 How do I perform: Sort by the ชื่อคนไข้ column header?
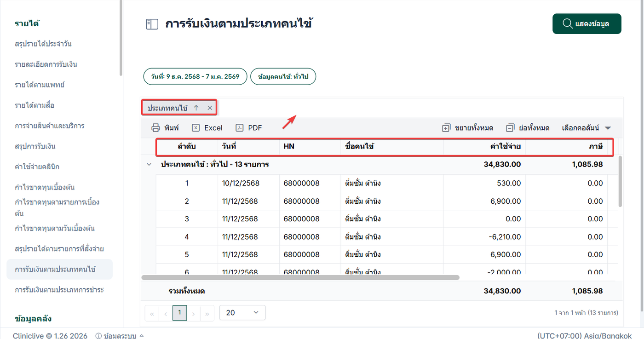(392, 147)
